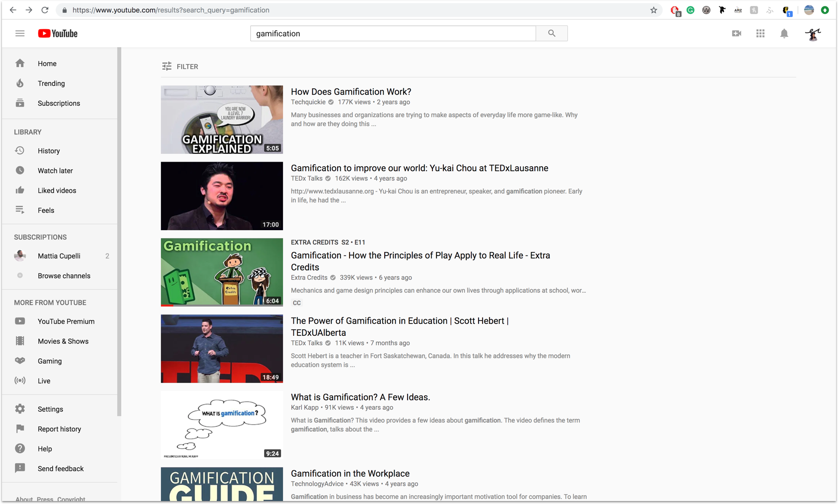Open the Scott Hebert TEDx thumbnail
The width and height of the screenshot is (838, 504).
point(222,349)
